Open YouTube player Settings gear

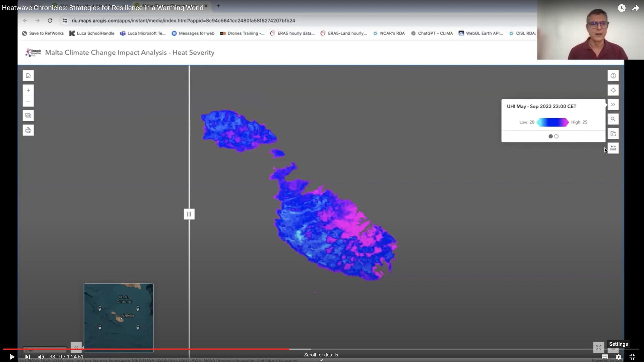point(618,357)
